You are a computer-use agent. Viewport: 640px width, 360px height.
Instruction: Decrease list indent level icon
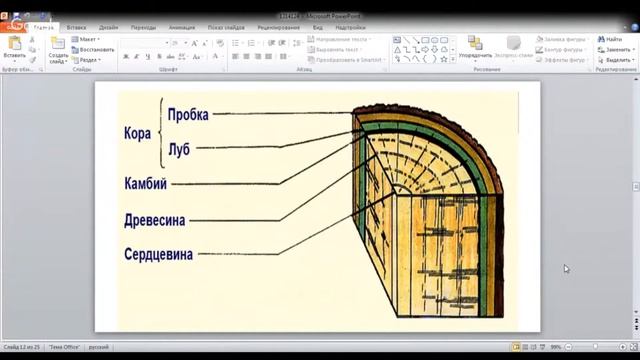point(271,43)
